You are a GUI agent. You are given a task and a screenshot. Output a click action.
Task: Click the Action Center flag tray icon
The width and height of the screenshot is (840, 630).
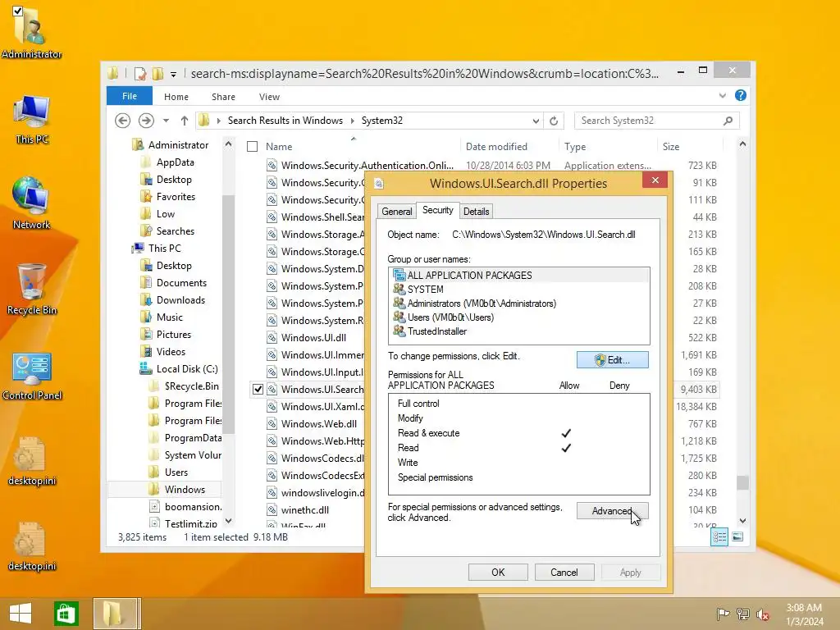[722, 614]
